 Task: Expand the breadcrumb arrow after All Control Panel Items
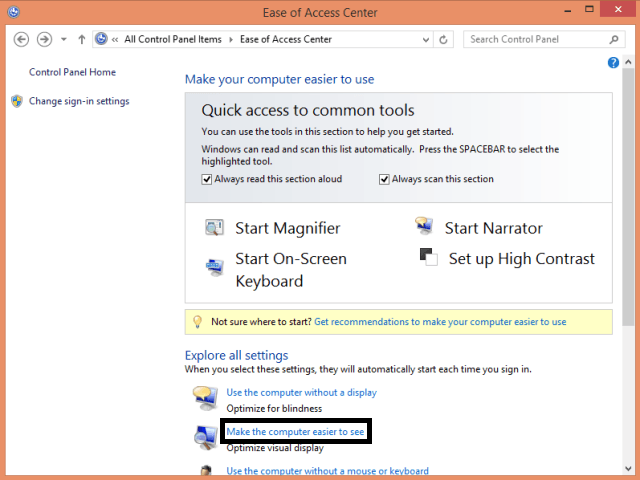(x=231, y=40)
